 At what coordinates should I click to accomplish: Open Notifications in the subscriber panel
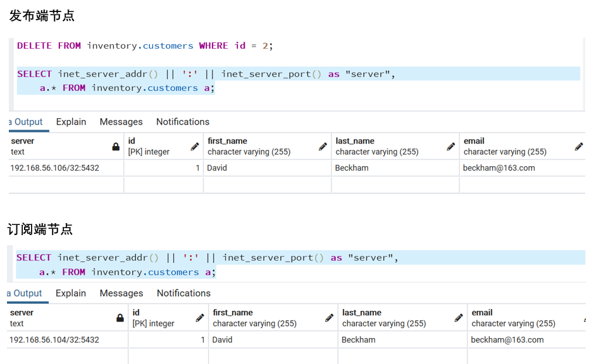pos(183,293)
